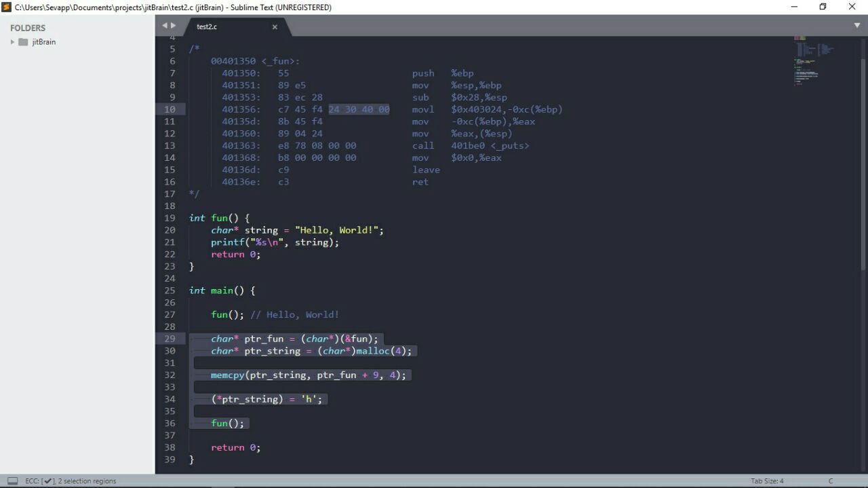Click the '<_puts>' symbol text

point(510,145)
